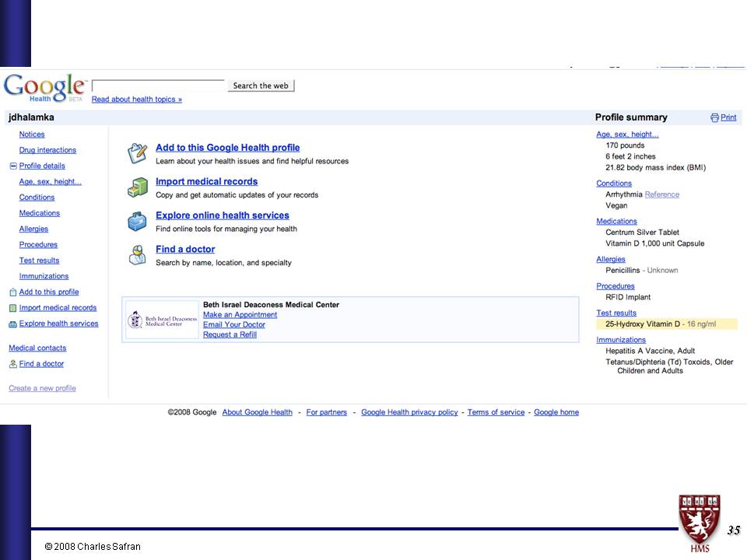Image resolution: width=747 pixels, height=560 pixels.
Task: Open Read about health topics link
Action: point(137,99)
